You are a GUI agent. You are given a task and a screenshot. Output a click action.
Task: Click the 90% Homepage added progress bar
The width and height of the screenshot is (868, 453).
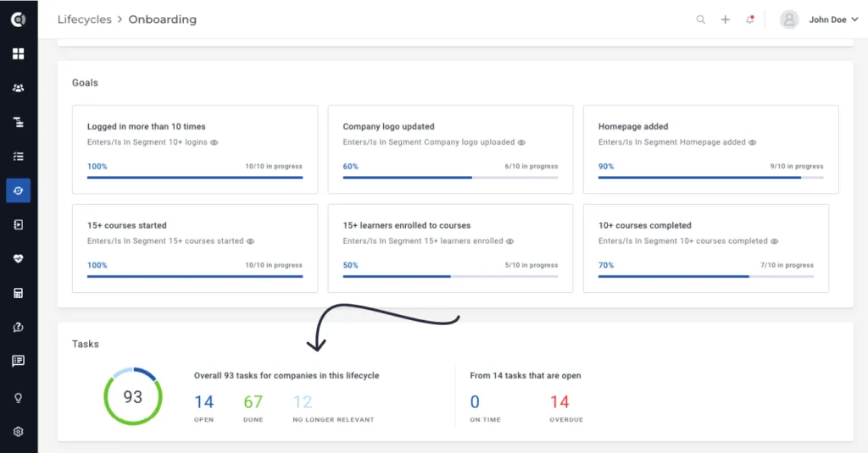pyautogui.click(x=711, y=178)
